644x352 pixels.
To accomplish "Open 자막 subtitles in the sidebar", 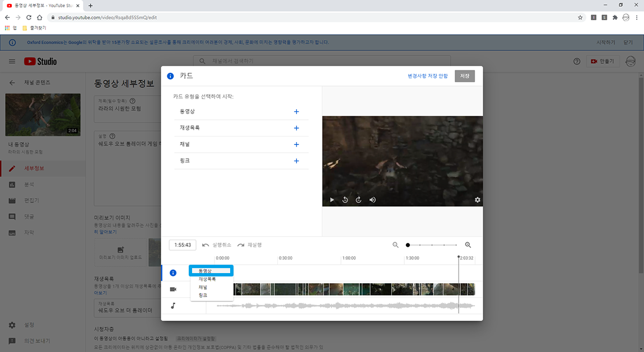I will (x=43, y=233).
